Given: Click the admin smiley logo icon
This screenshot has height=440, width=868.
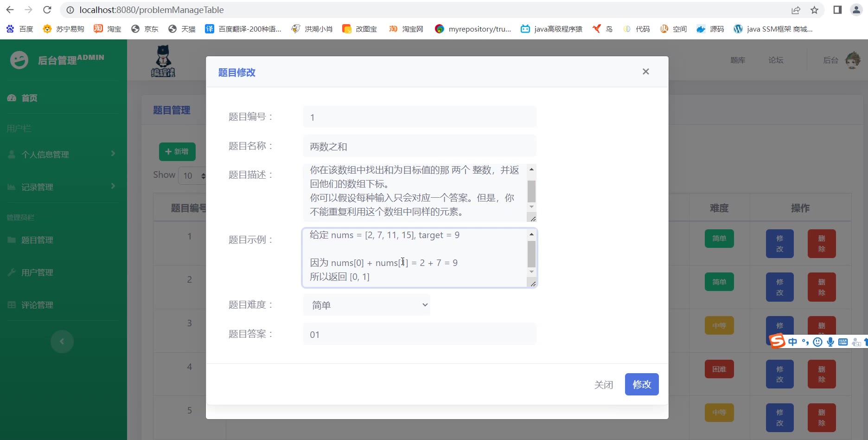Looking at the screenshot, I should tap(19, 60).
